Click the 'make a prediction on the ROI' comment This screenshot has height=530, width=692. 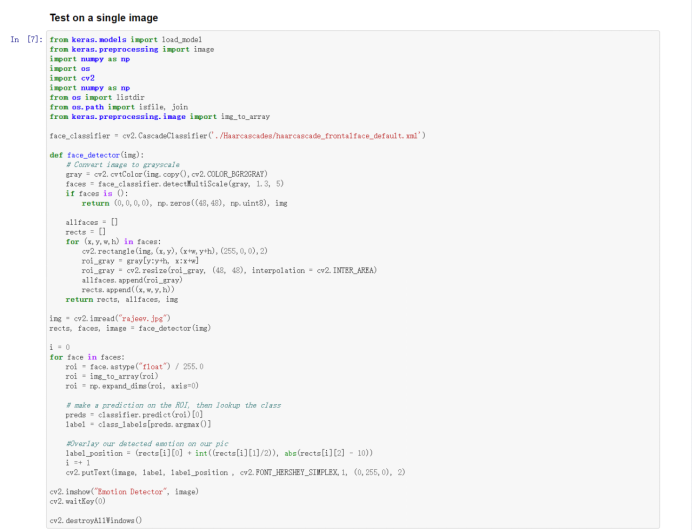[x=173, y=405]
